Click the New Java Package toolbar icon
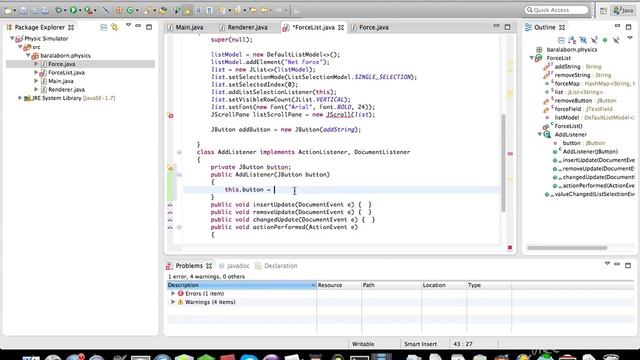The image size is (640, 360). pyautogui.click(x=119, y=10)
